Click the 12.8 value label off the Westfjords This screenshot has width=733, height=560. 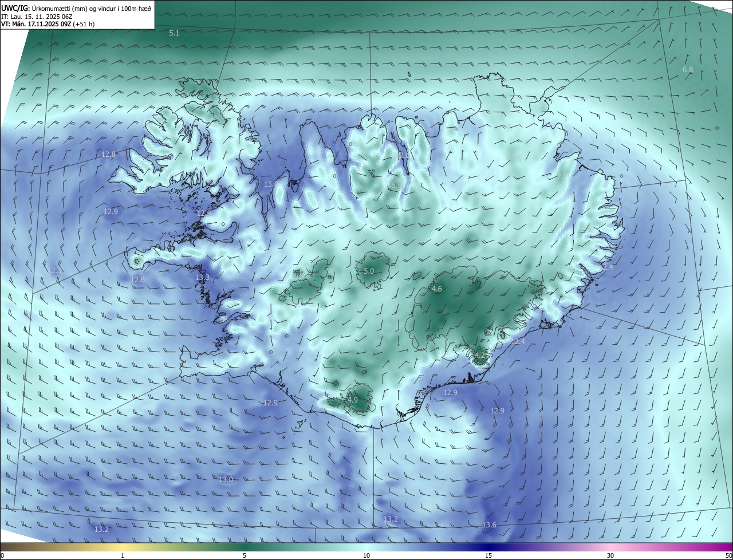[108, 155]
